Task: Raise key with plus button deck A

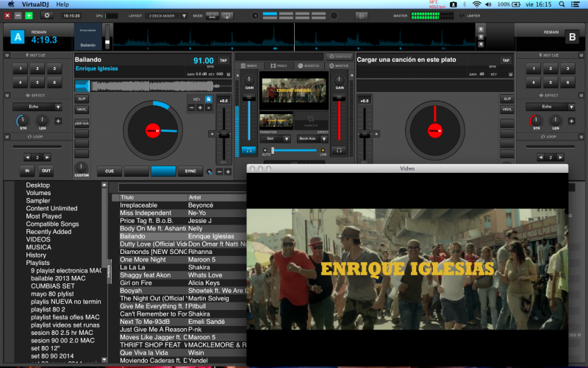Action: point(200,107)
